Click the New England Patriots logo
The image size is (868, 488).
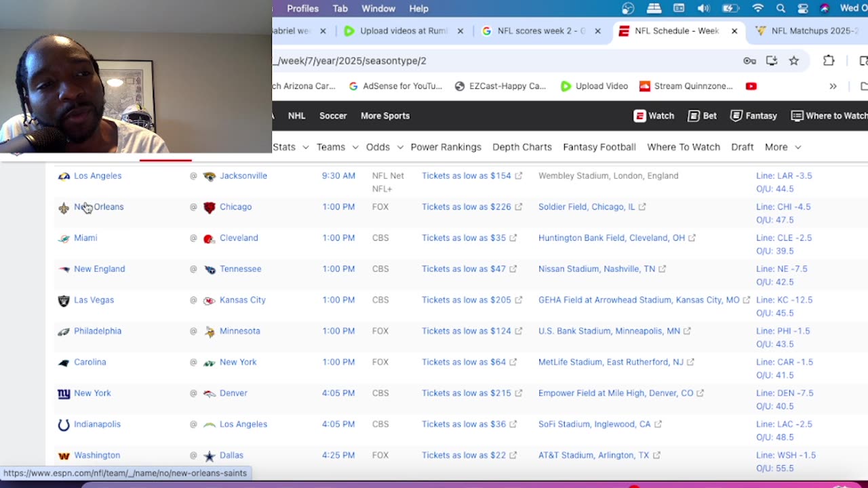64,270
